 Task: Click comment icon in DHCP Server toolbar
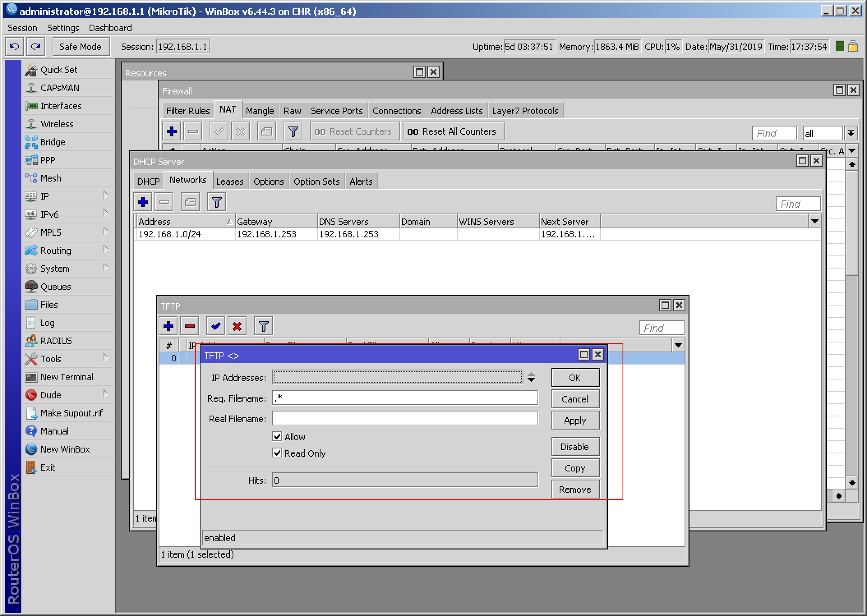(x=190, y=202)
